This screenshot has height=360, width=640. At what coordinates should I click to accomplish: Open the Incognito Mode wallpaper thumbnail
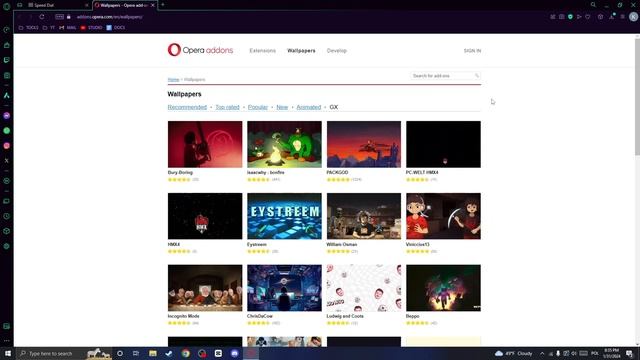pyautogui.click(x=205, y=288)
